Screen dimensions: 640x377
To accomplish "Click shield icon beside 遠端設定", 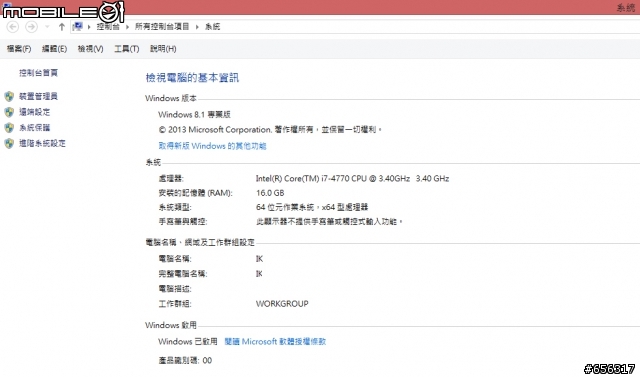I will (9, 112).
